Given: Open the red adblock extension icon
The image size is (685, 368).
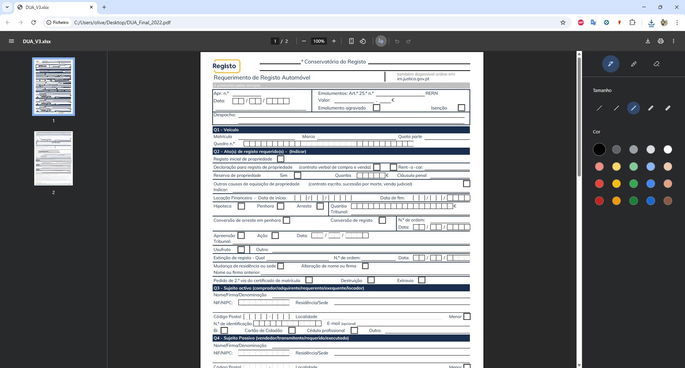Looking at the screenshot, I should pyautogui.click(x=581, y=22).
